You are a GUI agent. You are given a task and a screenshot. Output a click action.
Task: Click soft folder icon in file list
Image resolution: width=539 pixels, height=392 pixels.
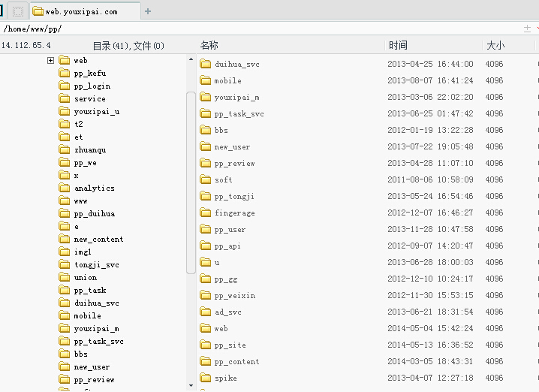(206, 179)
